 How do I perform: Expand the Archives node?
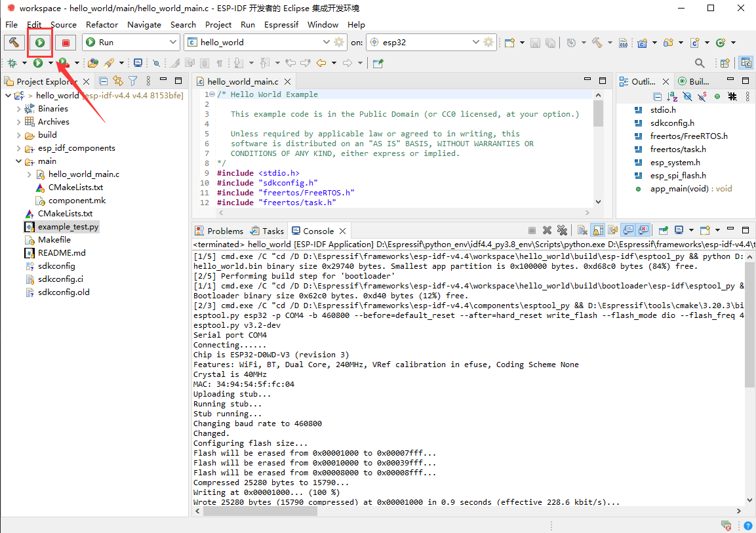19,122
